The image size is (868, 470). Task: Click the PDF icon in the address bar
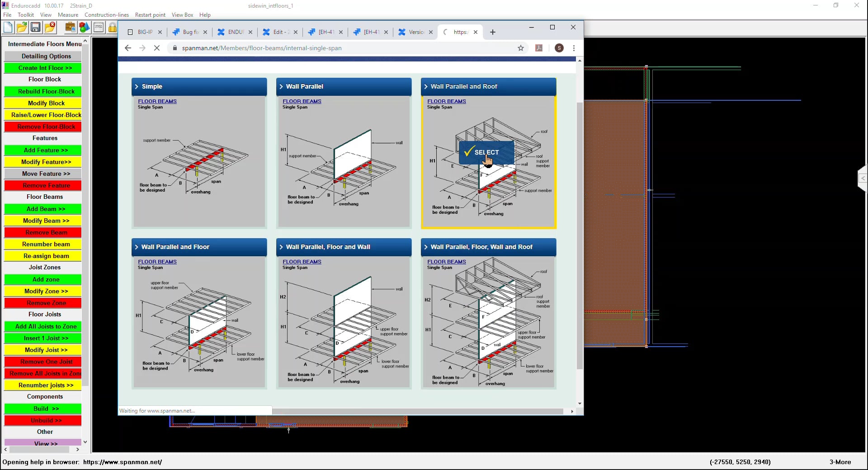click(x=538, y=48)
